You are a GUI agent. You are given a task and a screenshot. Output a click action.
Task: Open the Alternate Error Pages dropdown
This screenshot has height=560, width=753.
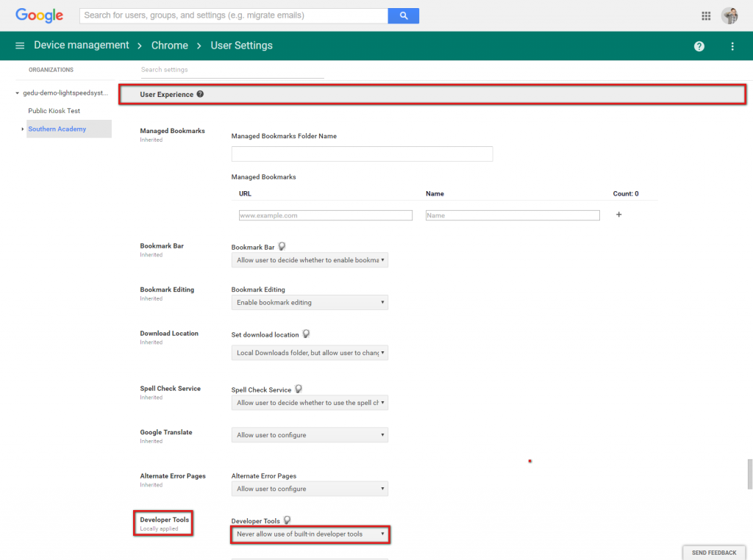(x=310, y=489)
